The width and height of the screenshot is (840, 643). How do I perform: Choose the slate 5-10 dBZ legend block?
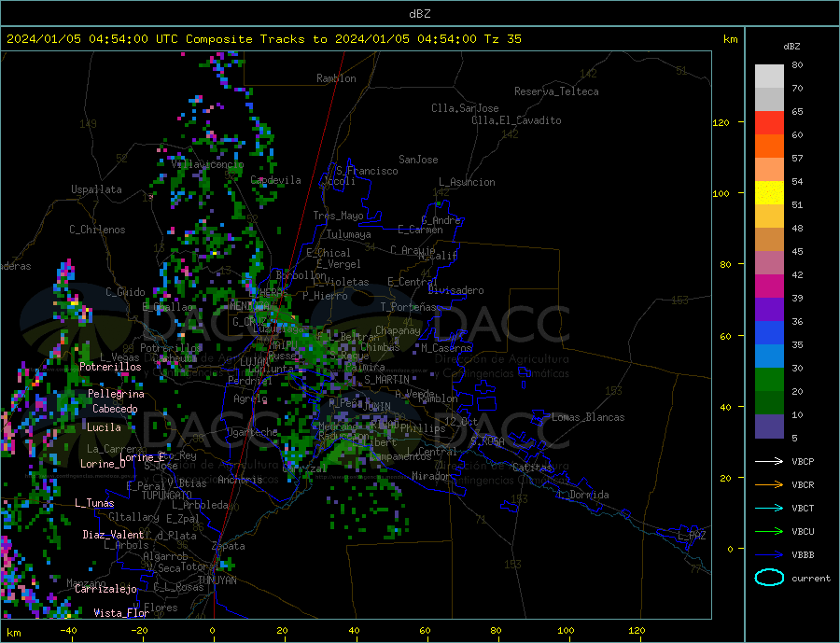(x=769, y=426)
